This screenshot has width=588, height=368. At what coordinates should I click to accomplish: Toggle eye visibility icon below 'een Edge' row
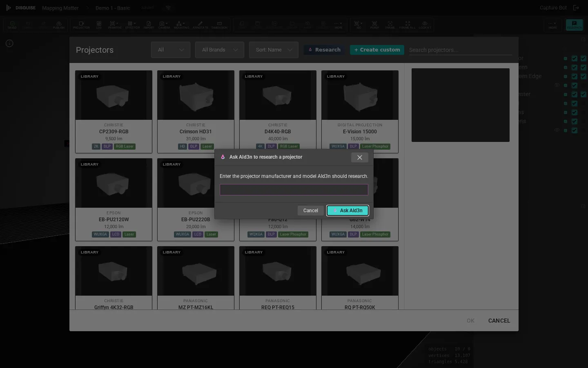[x=557, y=85]
